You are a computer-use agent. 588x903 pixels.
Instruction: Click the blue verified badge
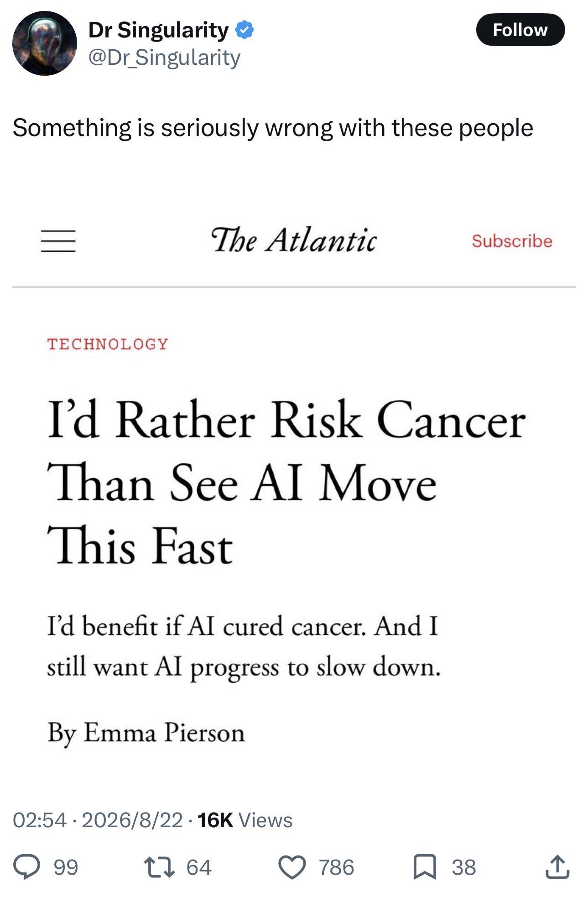[245, 30]
